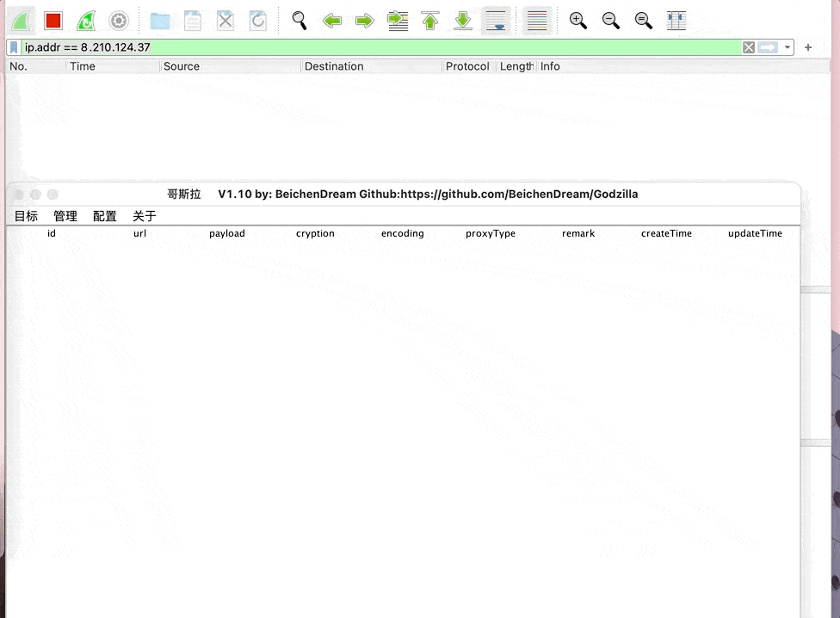Go forward to next packet arrow
Viewport: 840px width, 618px height.
(365, 21)
